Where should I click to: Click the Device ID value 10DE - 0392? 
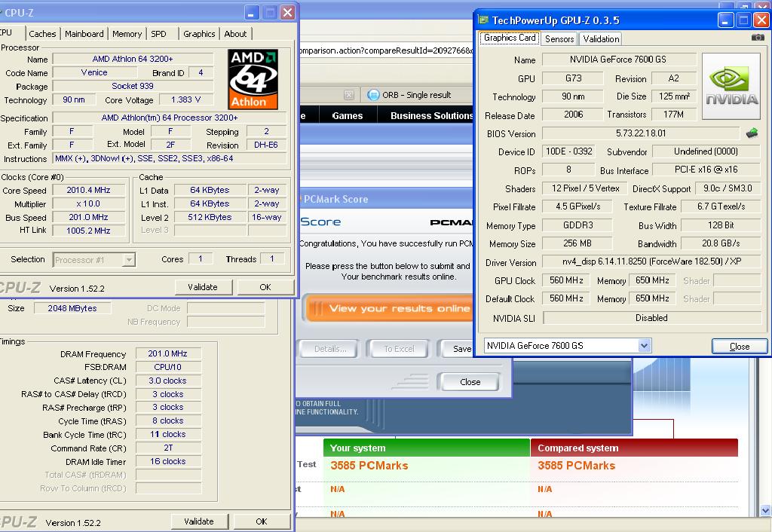tap(568, 151)
